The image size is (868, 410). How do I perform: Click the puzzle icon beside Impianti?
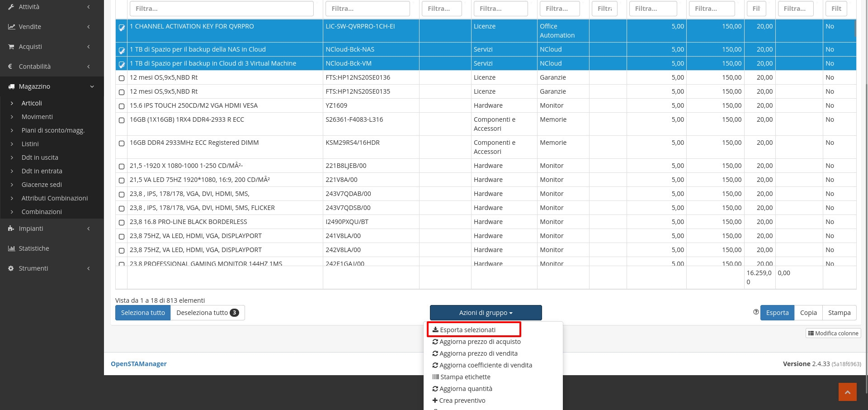11,229
